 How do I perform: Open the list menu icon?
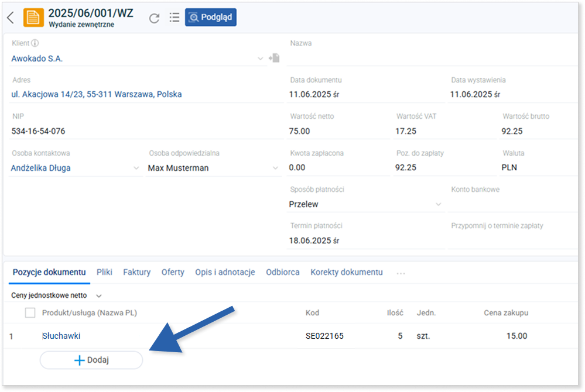click(175, 17)
